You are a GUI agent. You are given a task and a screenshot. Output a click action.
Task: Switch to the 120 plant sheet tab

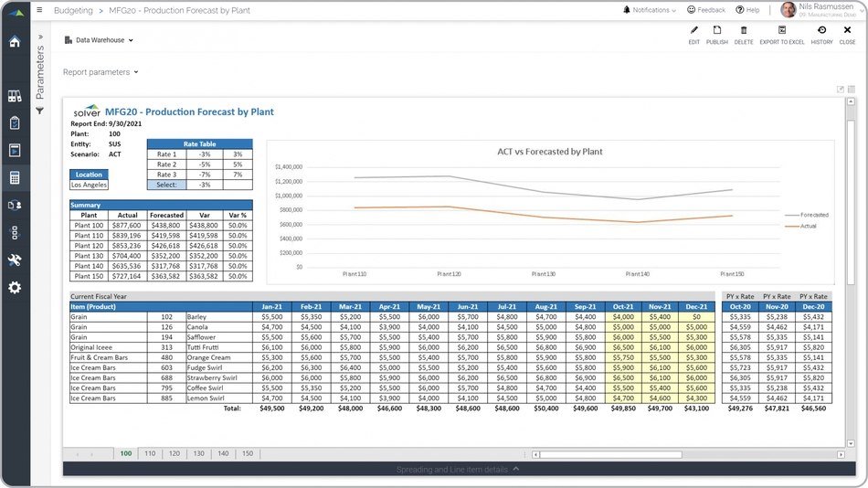coord(174,453)
